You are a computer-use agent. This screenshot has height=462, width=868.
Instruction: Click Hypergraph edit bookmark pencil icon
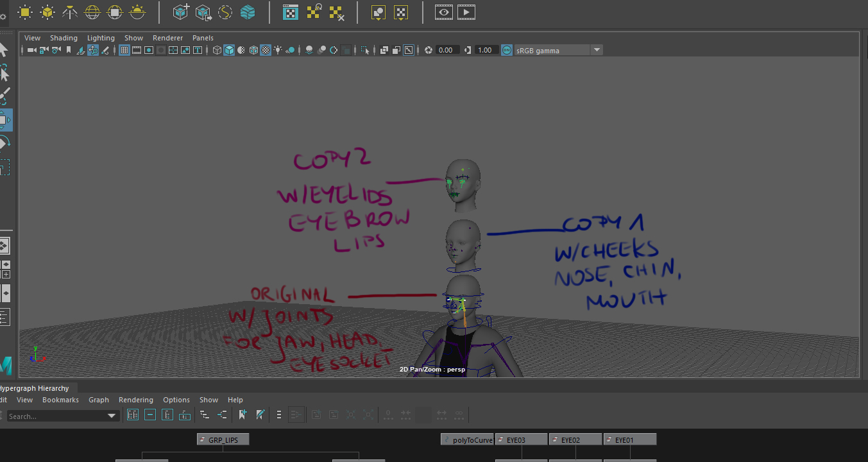260,415
